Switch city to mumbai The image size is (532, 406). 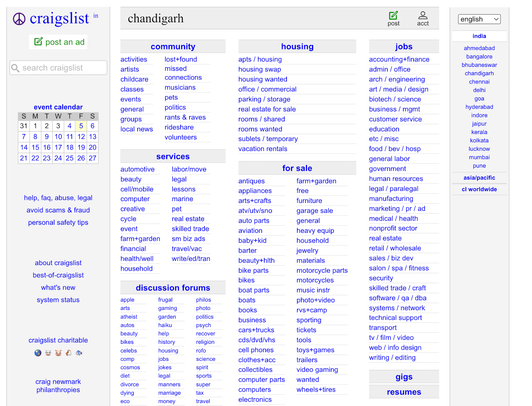click(479, 157)
